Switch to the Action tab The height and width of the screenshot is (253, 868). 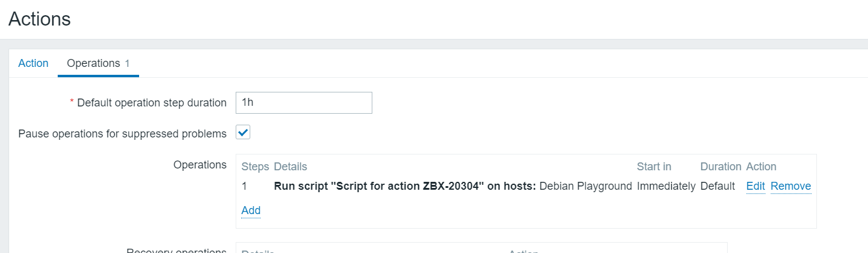(x=33, y=63)
